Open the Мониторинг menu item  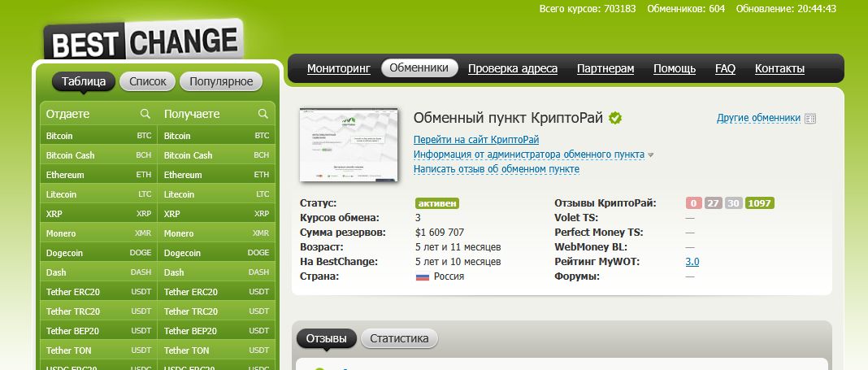[x=338, y=68]
